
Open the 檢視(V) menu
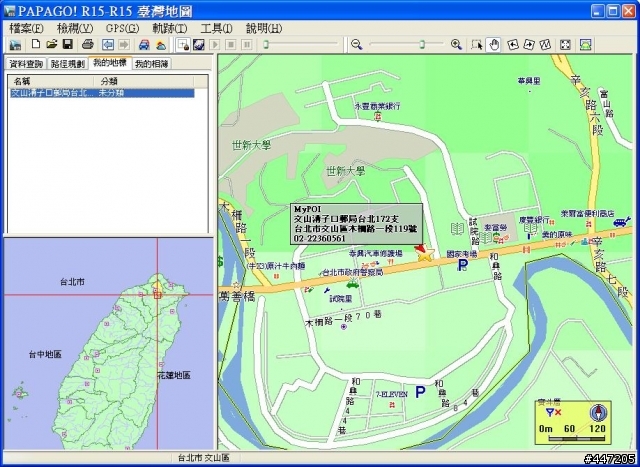click(x=75, y=28)
